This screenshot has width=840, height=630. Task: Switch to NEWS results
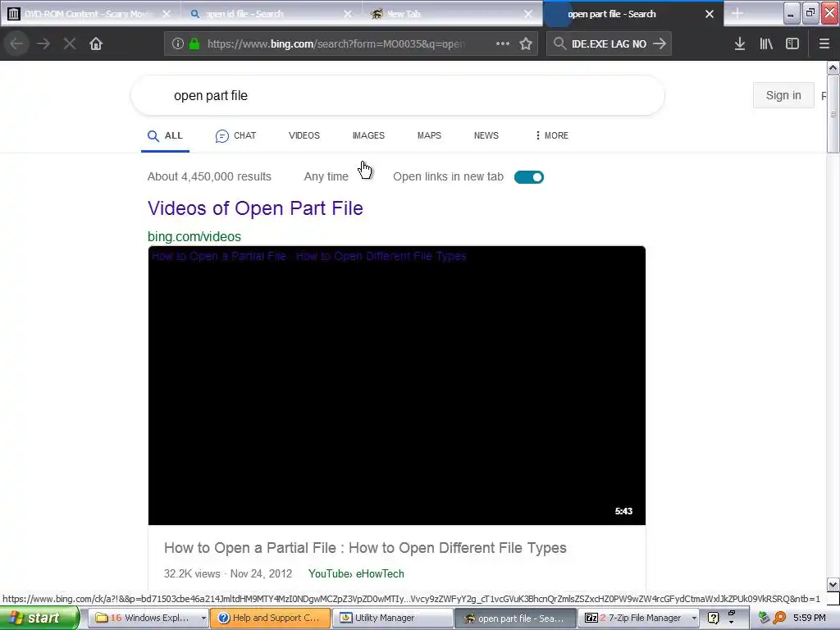coord(486,135)
